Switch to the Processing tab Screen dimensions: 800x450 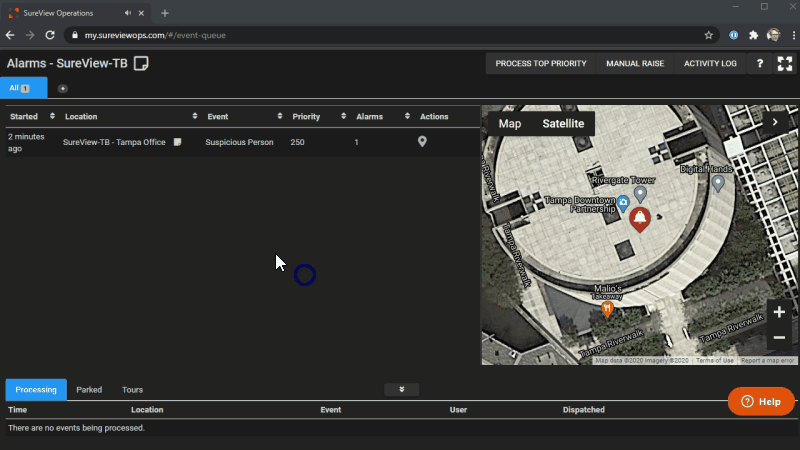click(x=36, y=390)
